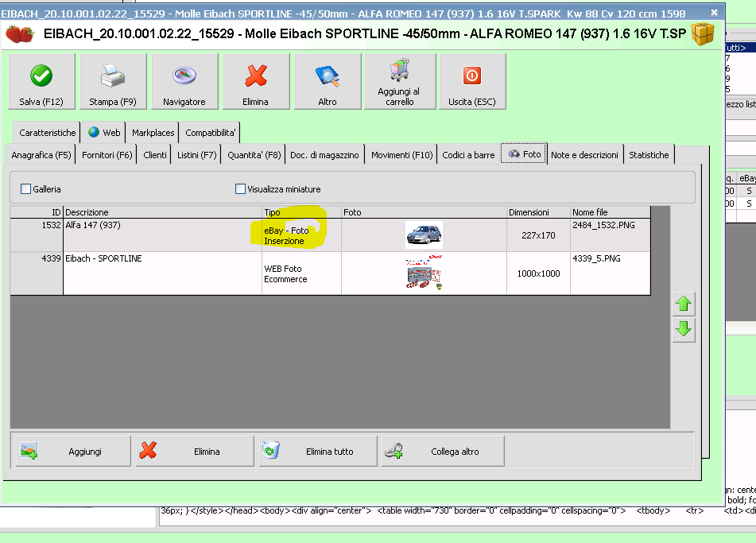Click the yellow package box icon in header
This screenshot has height=543, width=756.
[x=703, y=33]
